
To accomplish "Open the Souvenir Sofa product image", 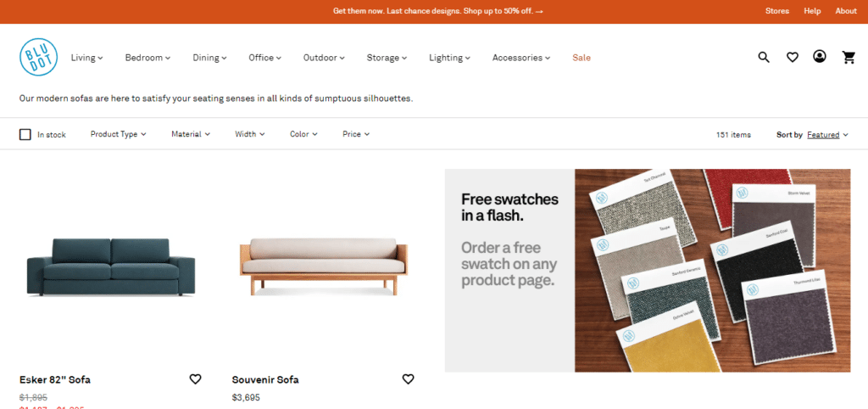I will coord(323,266).
